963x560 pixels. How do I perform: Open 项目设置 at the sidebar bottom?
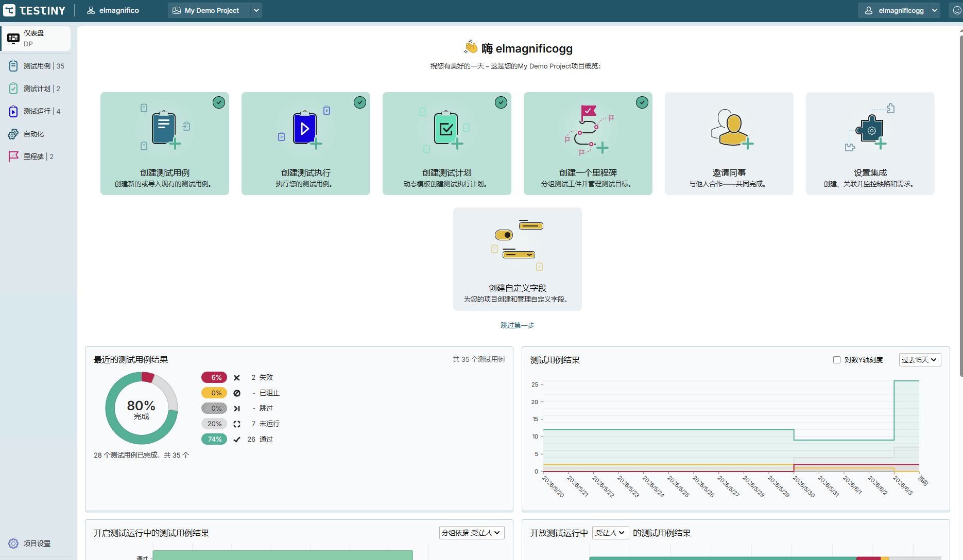(x=36, y=544)
